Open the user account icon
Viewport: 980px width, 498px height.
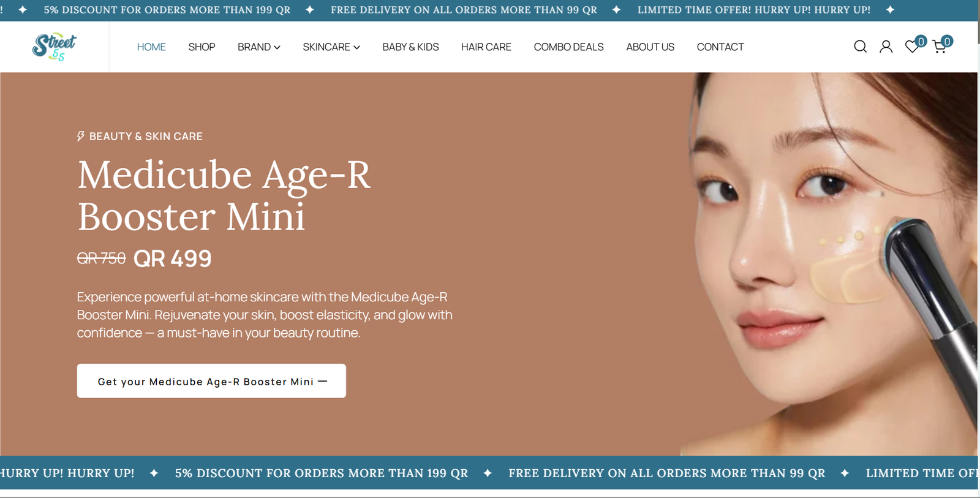[x=886, y=47]
